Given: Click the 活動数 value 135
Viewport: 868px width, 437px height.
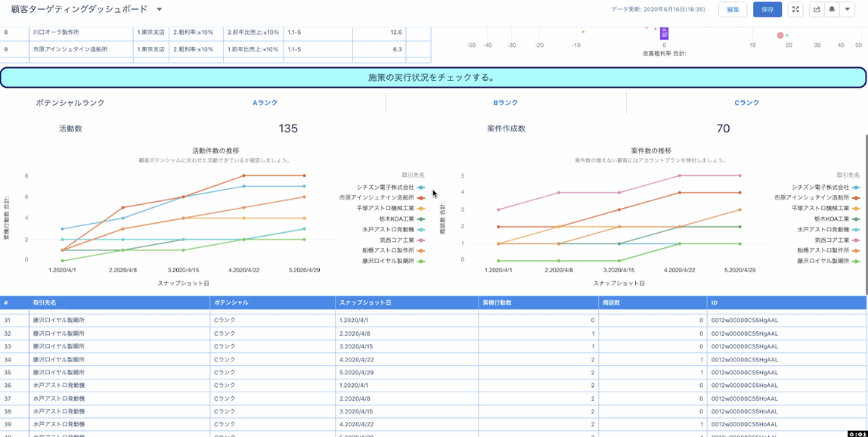Looking at the screenshot, I should pyautogui.click(x=288, y=129).
